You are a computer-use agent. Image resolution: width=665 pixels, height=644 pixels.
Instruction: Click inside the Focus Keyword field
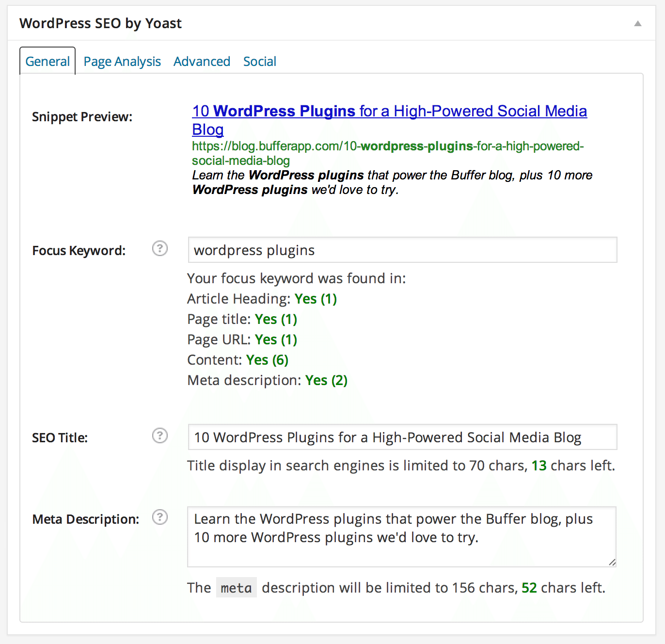tap(402, 250)
